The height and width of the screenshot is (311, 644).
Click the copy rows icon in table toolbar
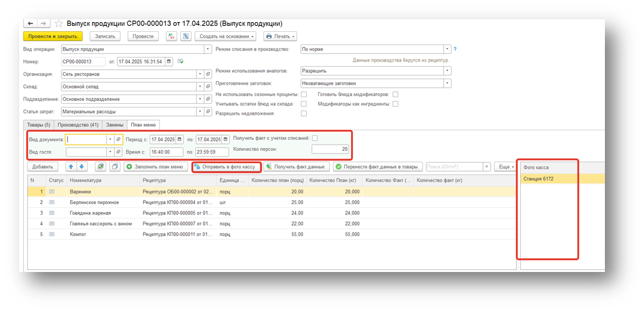(x=115, y=166)
